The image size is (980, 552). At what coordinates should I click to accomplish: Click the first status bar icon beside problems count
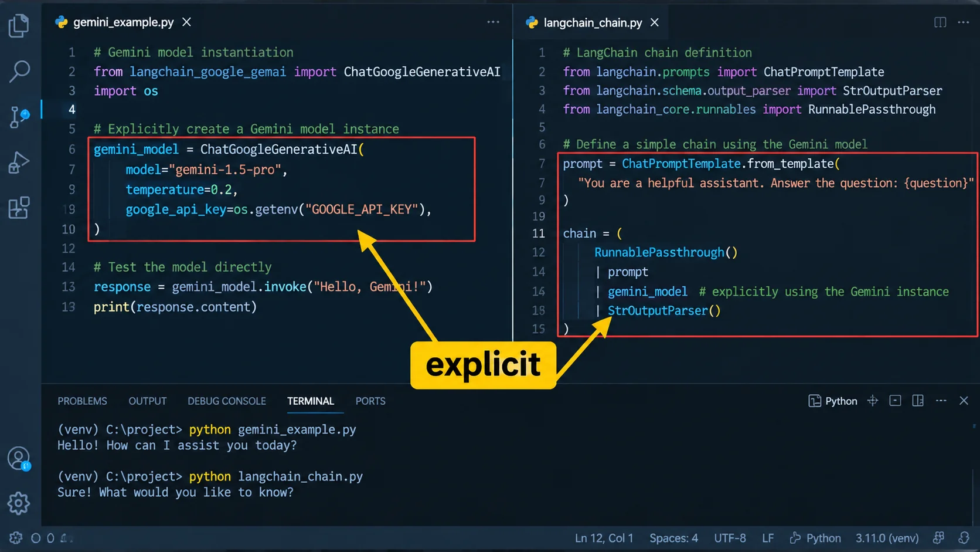(16, 538)
